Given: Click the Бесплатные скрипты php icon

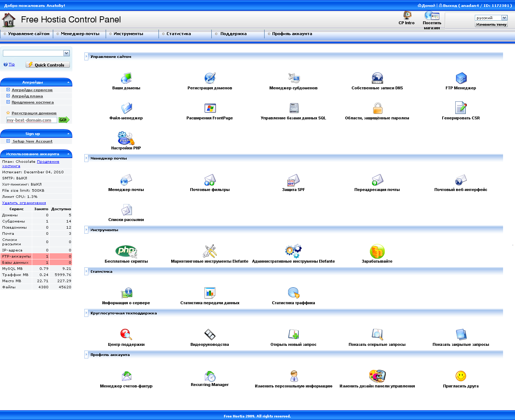Looking at the screenshot, I should pyautogui.click(x=126, y=251).
